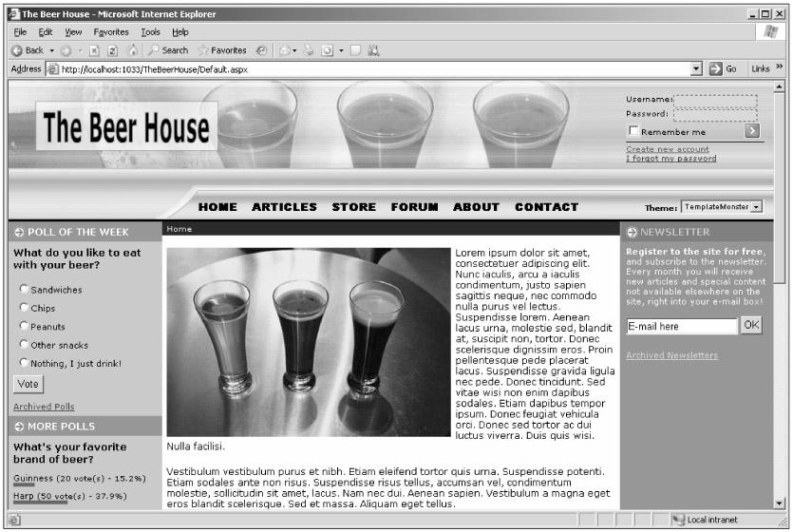The width and height of the screenshot is (793, 532).
Task: Click the Vote button
Action: [28, 385]
